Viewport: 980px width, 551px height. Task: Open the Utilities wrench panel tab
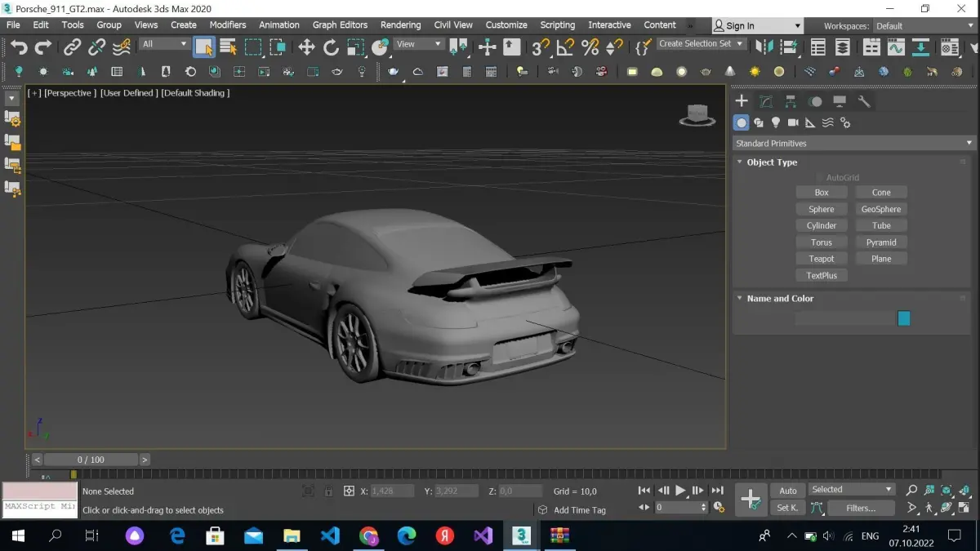[864, 101]
